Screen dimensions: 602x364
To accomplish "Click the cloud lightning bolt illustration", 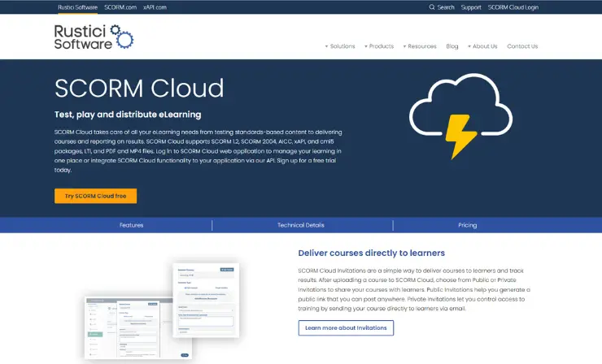I will point(460,116).
